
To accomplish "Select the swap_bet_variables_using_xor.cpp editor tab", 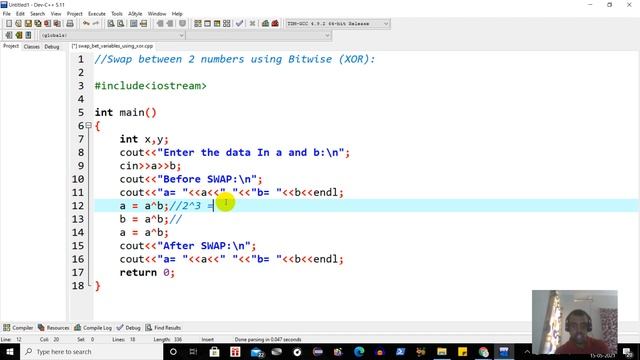I will pyautogui.click(x=112, y=46).
